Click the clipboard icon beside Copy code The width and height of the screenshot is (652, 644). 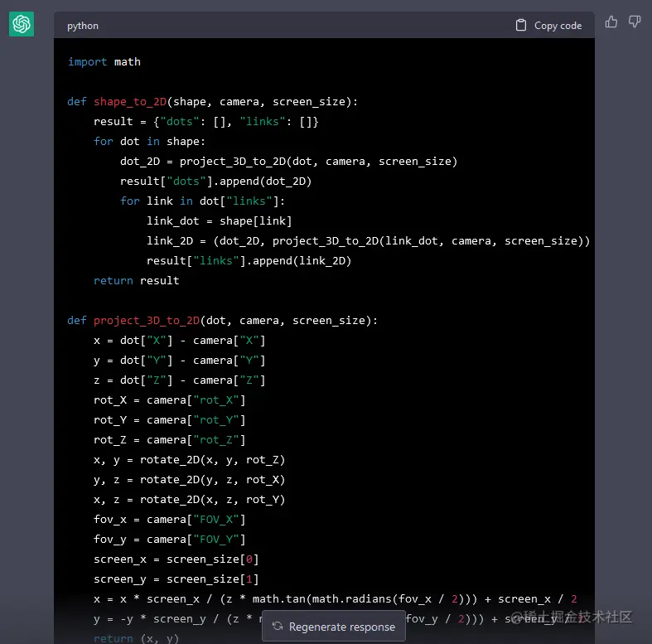coord(520,26)
